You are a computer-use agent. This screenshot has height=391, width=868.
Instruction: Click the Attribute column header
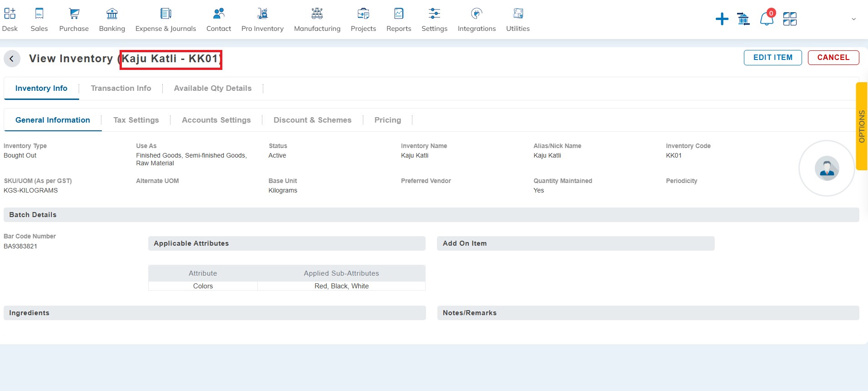click(x=203, y=273)
